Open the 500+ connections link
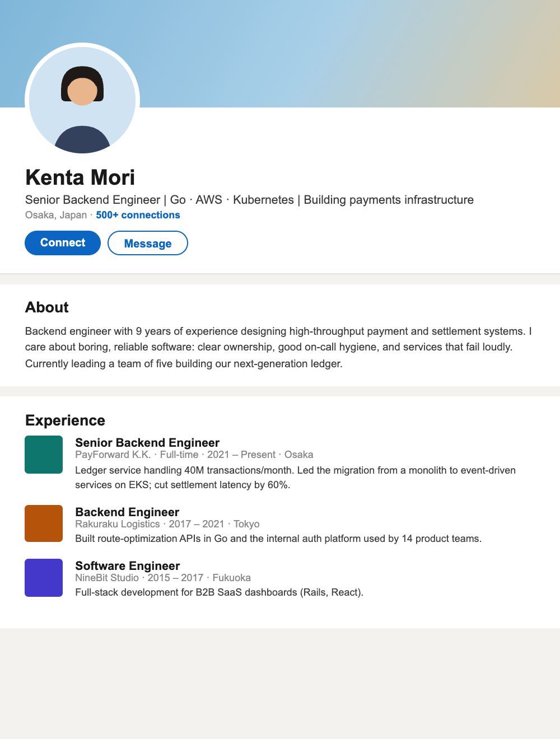The height and width of the screenshot is (739, 560). 138,215
